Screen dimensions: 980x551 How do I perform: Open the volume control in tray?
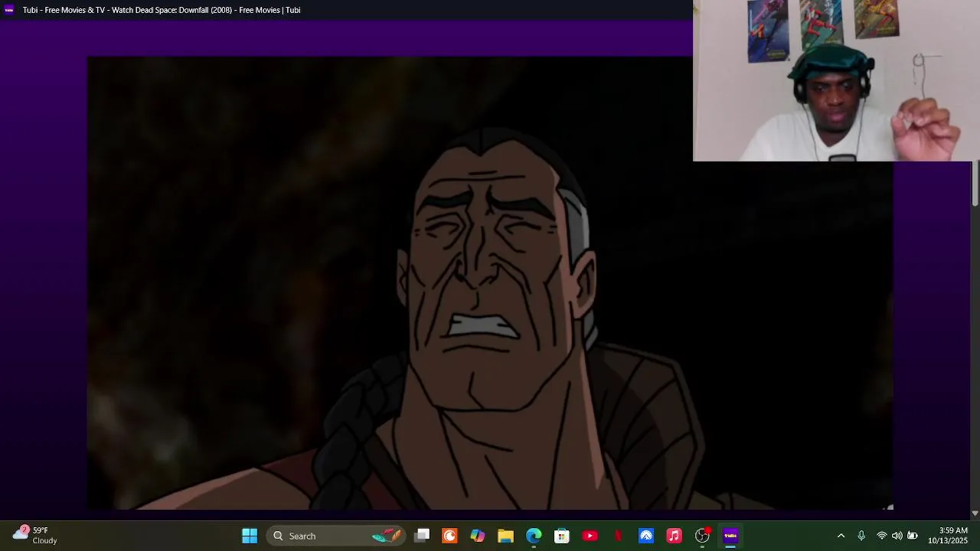click(x=897, y=536)
